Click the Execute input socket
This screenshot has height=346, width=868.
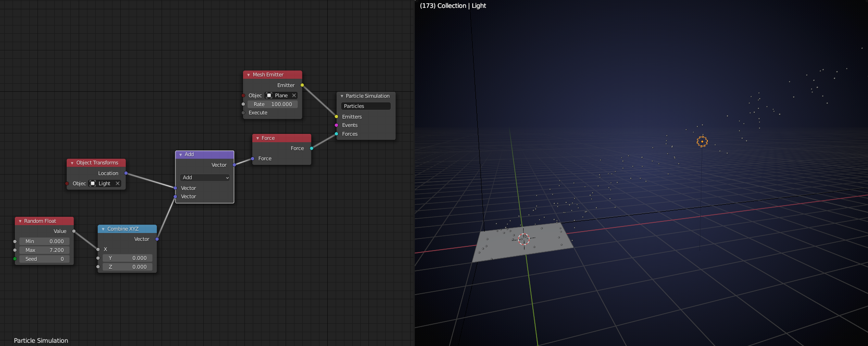point(243,113)
